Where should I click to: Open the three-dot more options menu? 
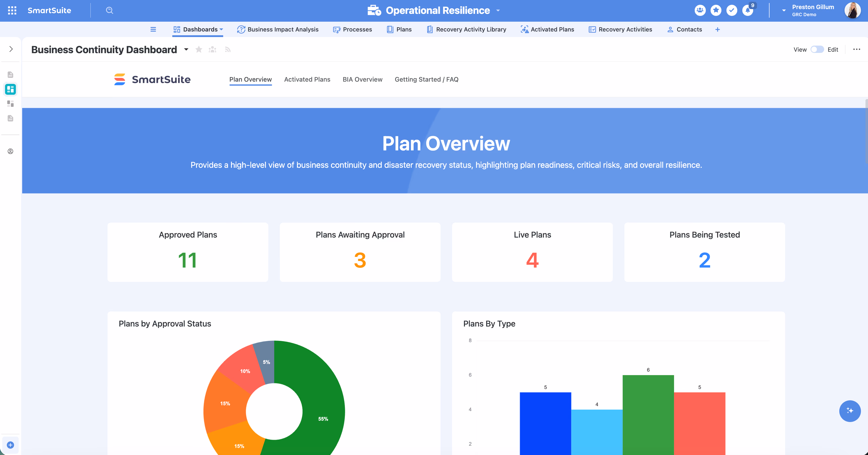pyautogui.click(x=857, y=50)
